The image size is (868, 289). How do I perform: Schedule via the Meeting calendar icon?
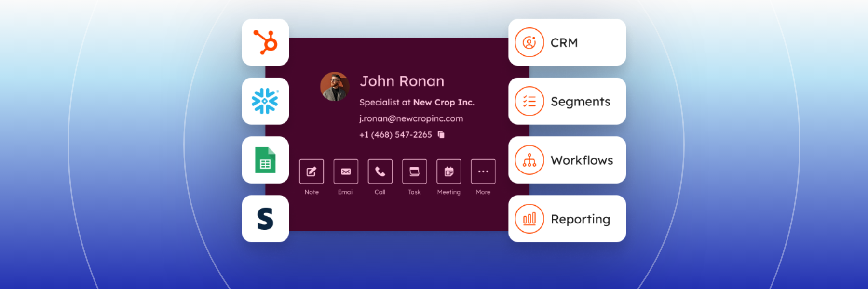pos(449,171)
